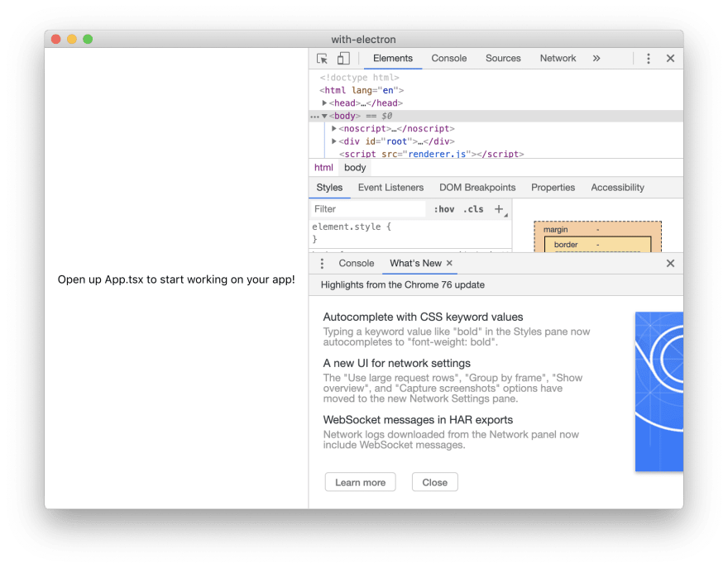Click the Learn more button
This screenshot has height=568, width=728.
361,482
